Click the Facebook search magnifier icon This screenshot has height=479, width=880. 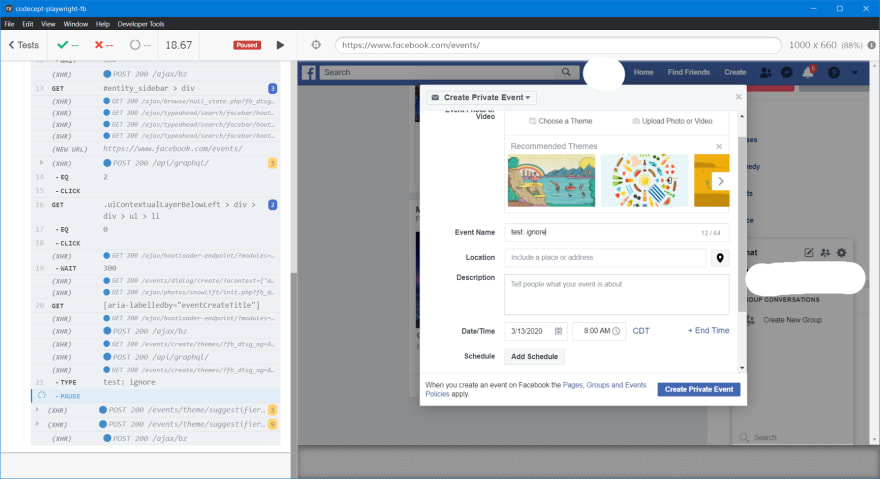tap(566, 72)
